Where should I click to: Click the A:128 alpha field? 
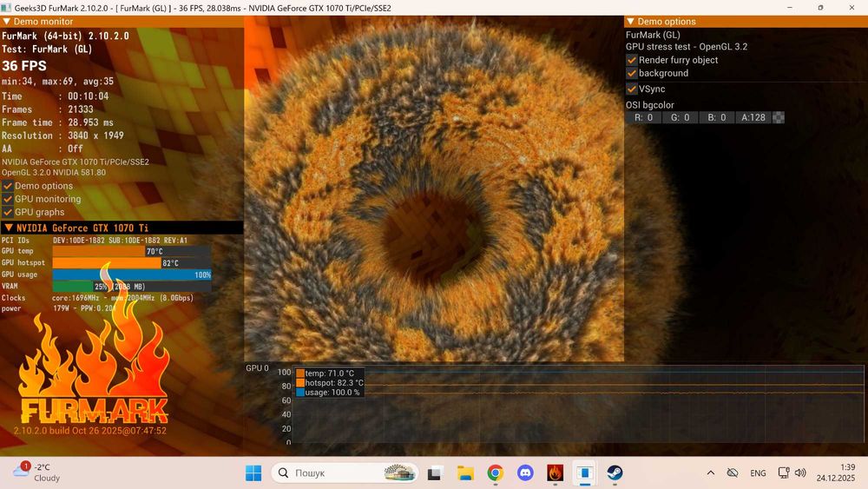[753, 117]
